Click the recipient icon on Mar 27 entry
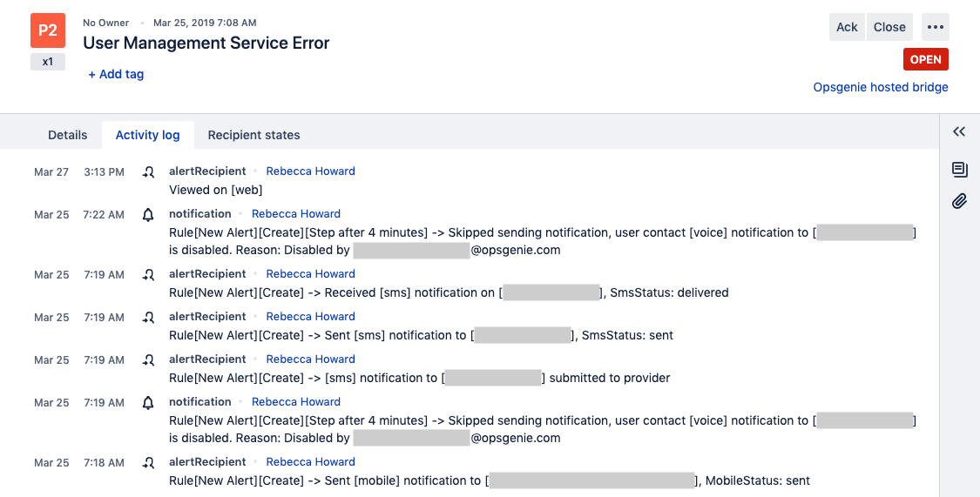The height and width of the screenshot is (497, 980). [148, 171]
